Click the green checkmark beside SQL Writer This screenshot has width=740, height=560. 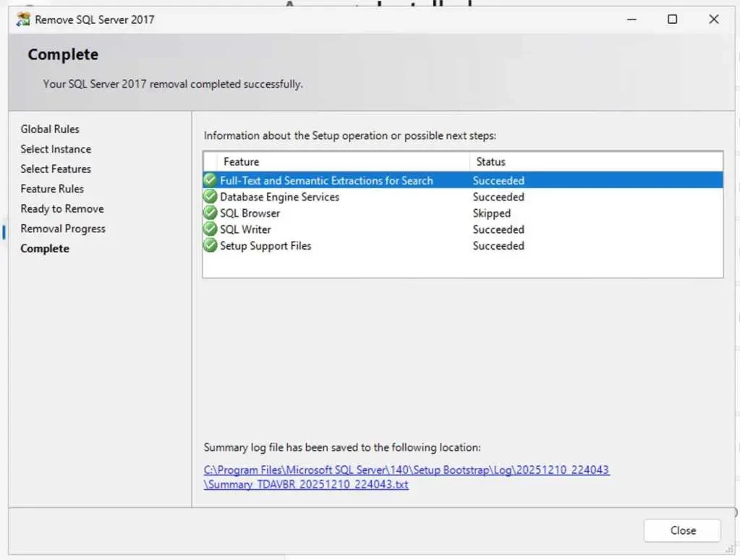coord(210,229)
